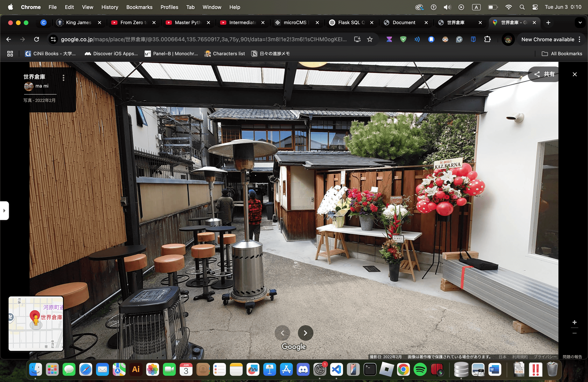Open Spotify from the dock
This screenshot has height=382, width=588.
pos(420,370)
